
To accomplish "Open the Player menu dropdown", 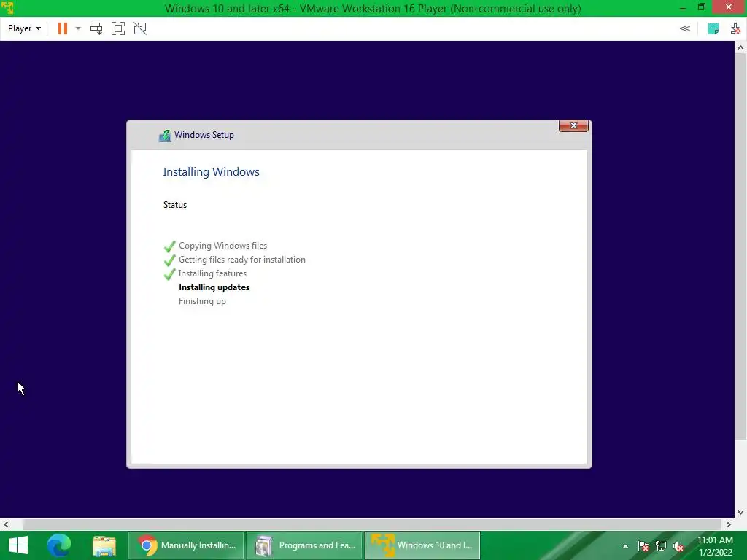I will 24,28.
